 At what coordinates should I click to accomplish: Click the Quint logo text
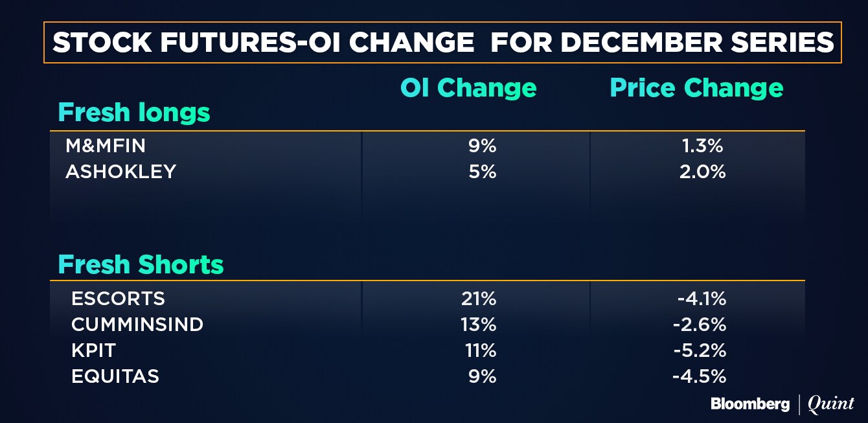tap(831, 404)
